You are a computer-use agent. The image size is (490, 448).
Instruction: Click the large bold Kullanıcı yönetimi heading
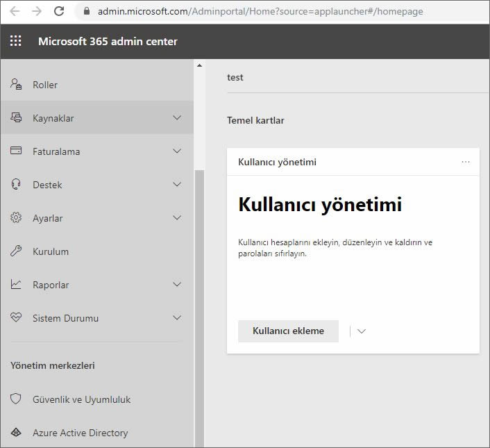(320, 205)
